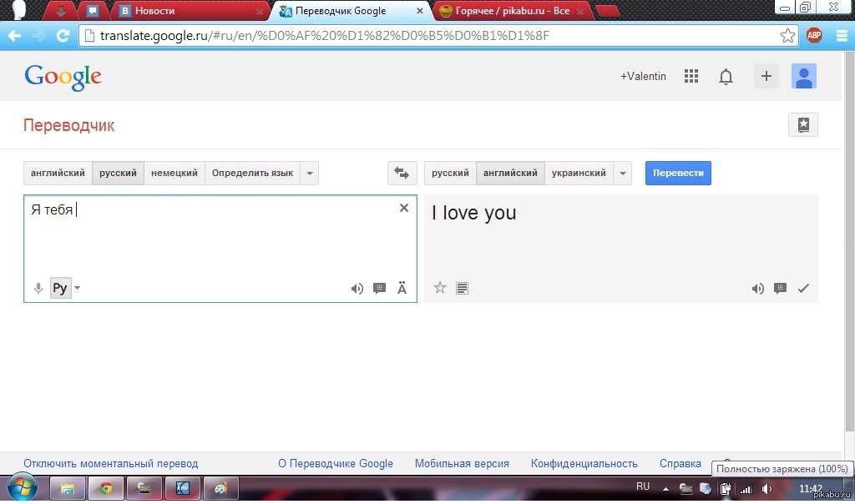Switch to the Новости browser tab
855x504 pixels.
coord(191,11)
